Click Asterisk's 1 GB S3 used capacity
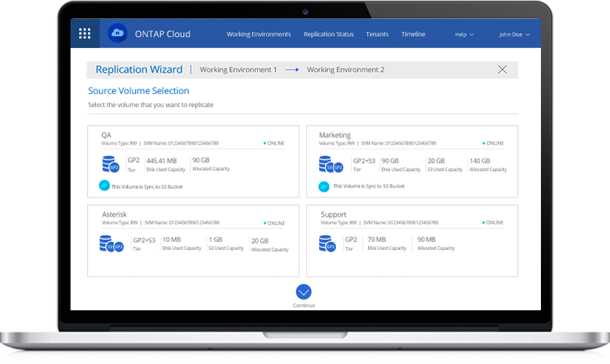This screenshot has width=610, height=364. (x=215, y=240)
